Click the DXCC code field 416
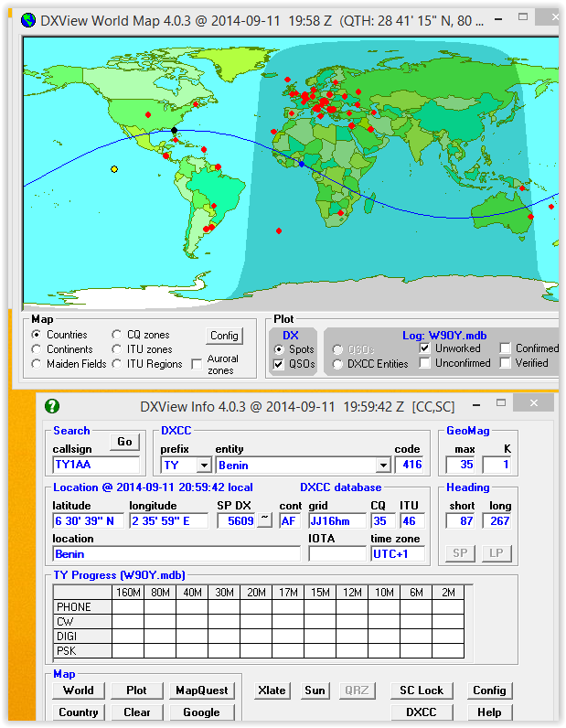The height and width of the screenshot is (728, 566). pyautogui.click(x=410, y=465)
